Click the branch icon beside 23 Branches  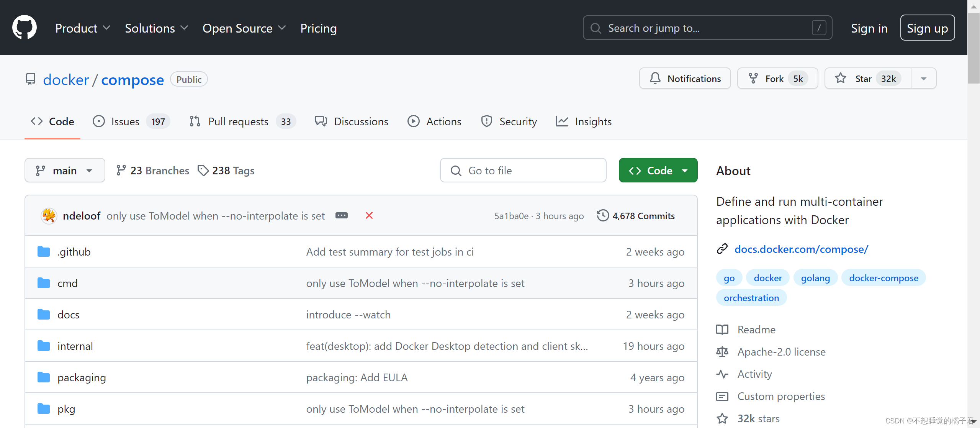click(x=121, y=170)
